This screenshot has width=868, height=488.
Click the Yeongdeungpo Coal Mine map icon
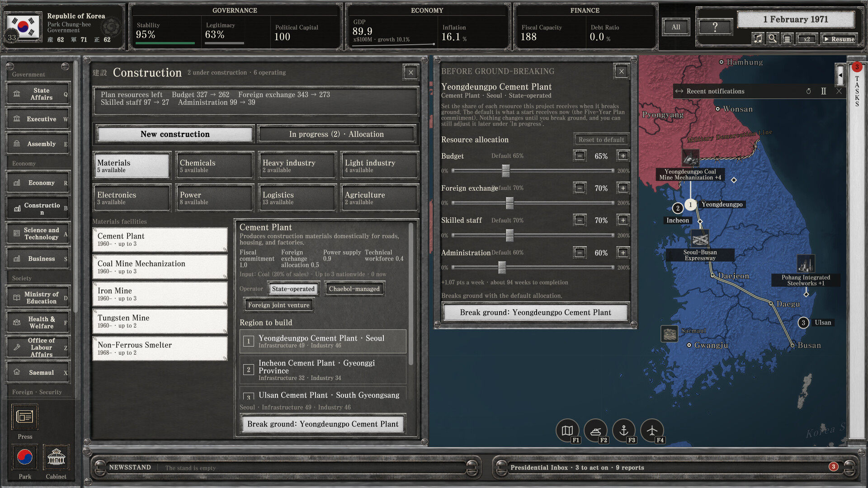point(690,159)
